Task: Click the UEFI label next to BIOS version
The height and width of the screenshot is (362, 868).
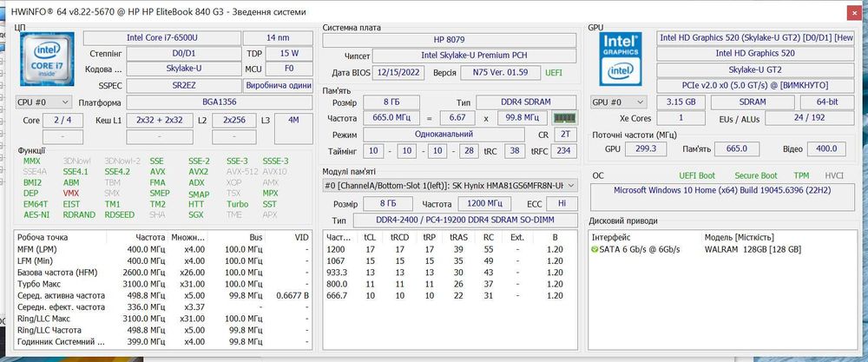Action: [554, 73]
